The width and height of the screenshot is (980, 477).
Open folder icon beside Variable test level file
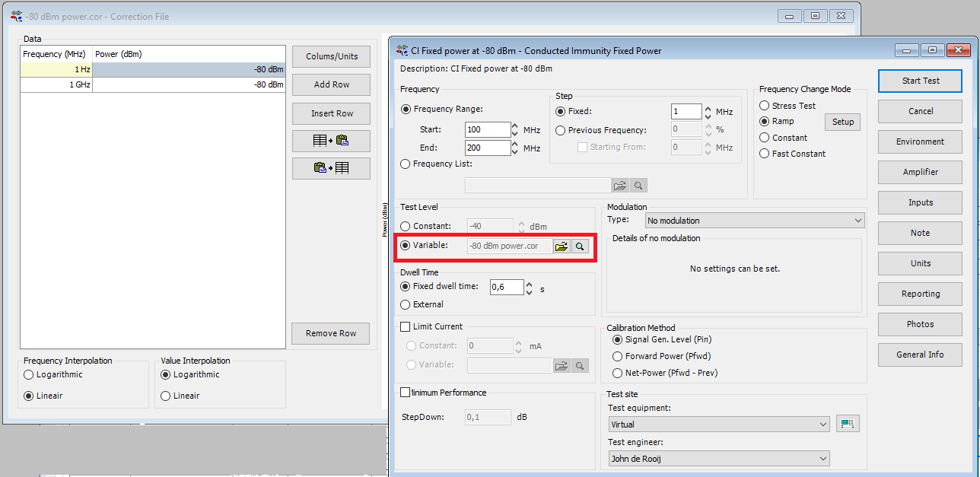tap(562, 246)
